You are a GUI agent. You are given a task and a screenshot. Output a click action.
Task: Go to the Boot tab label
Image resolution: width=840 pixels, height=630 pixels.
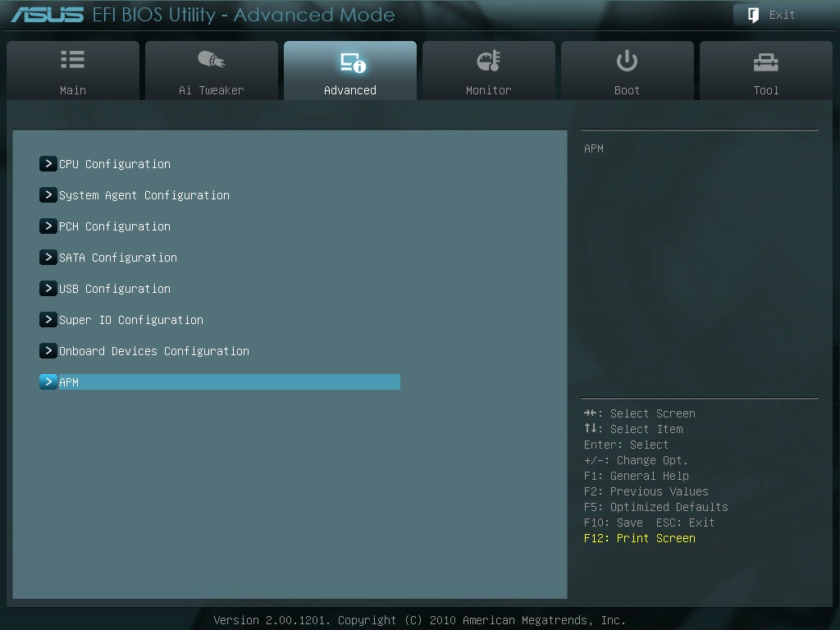627,90
